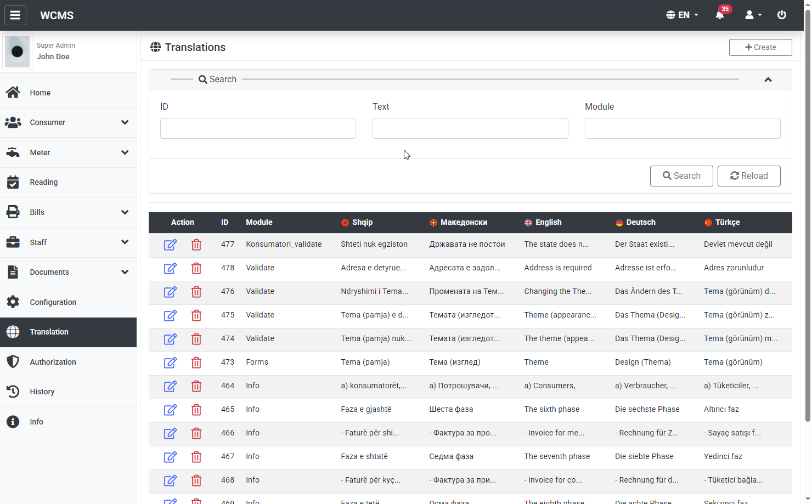Open Reading in the sidebar
The height and width of the screenshot is (504, 812).
coord(68,182)
